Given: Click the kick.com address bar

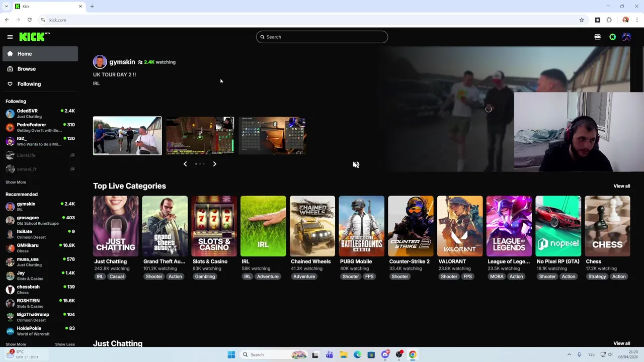Looking at the screenshot, I should pos(307,20).
